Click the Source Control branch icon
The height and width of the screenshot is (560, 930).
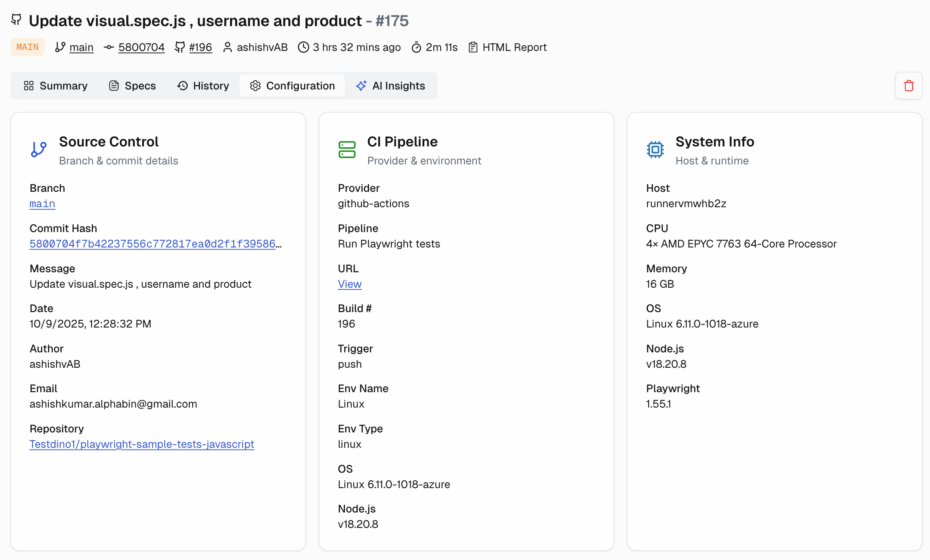[x=39, y=149]
